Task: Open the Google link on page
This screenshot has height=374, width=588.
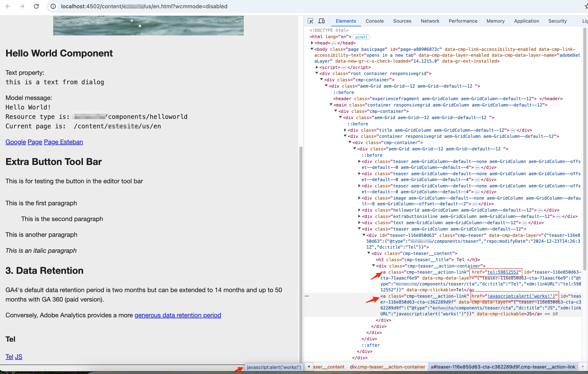Action: point(16,142)
